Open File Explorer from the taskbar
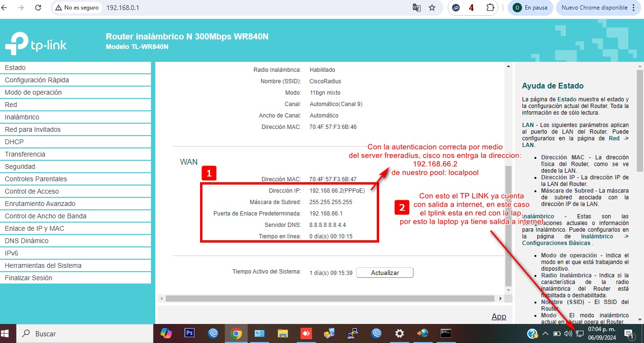 pos(283,333)
